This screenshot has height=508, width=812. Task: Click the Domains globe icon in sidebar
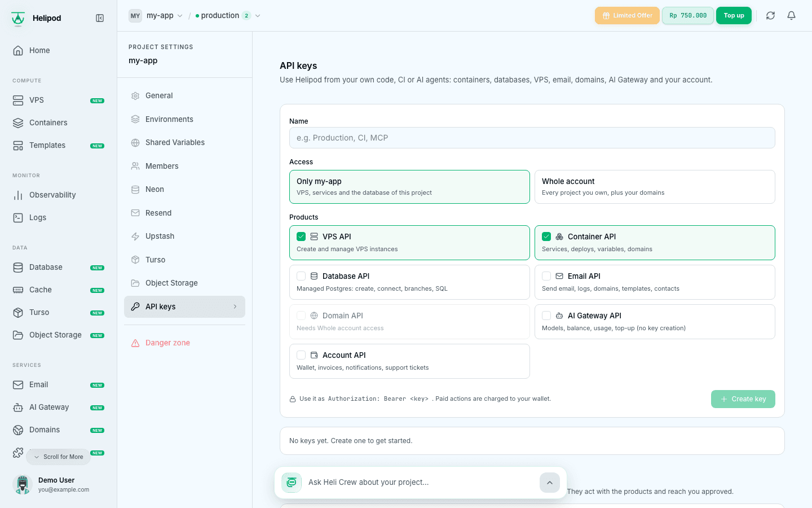click(18, 430)
